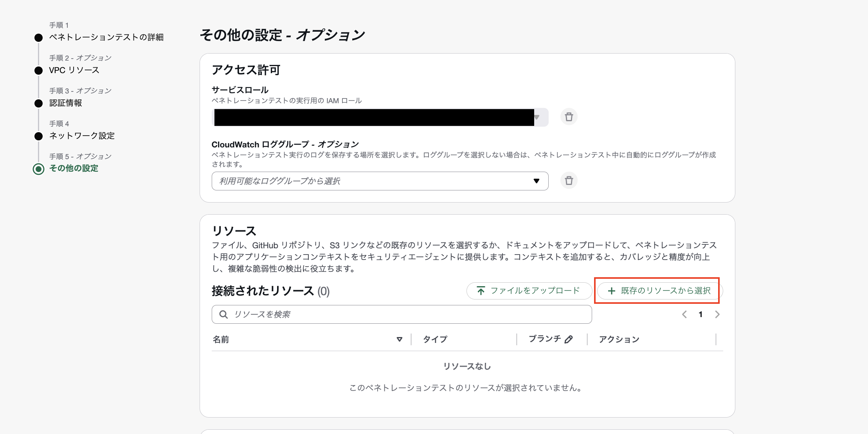The width and height of the screenshot is (868, 434).
Task: Go to step 3 認証情報
Action: (x=65, y=103)
